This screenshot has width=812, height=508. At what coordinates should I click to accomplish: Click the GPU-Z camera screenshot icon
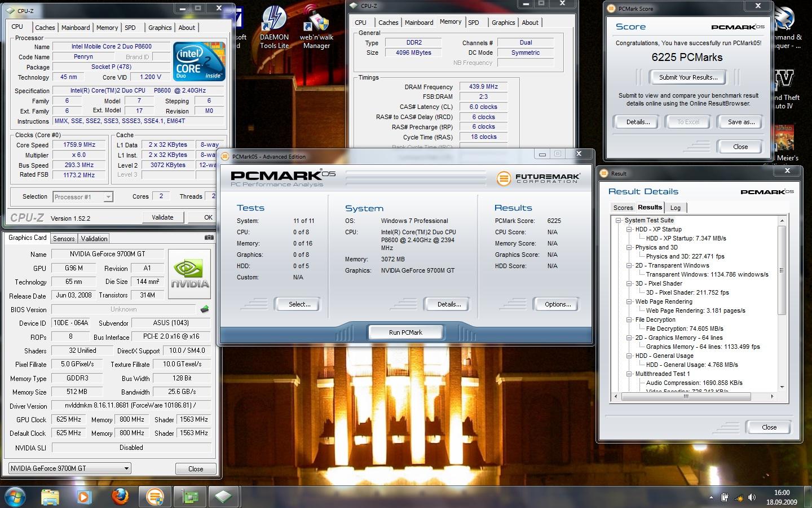tap(209, 238)
